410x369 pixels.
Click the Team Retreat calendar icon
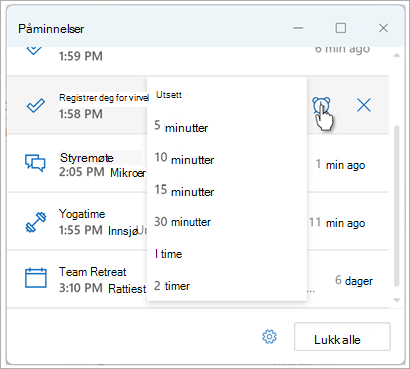click(36, 278)
